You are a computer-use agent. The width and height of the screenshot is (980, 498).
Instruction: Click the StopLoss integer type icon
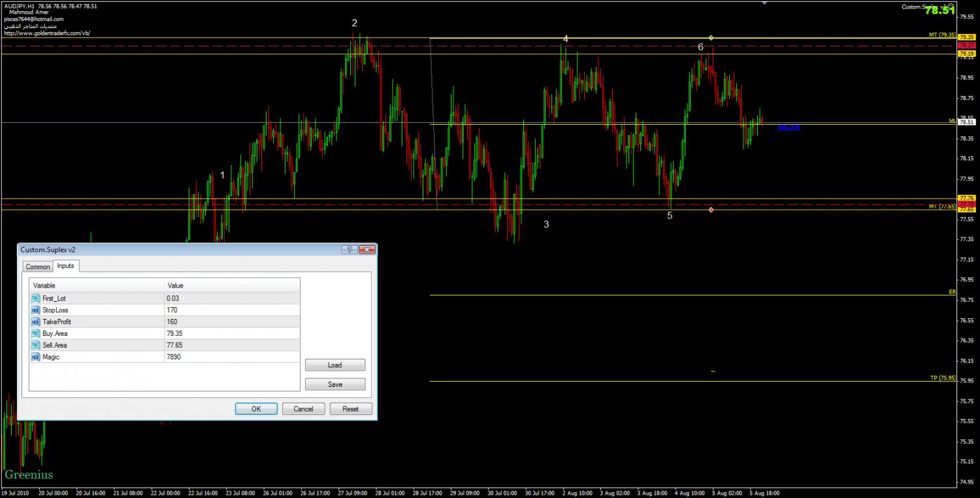pyautogui.click(x=35, y=310)
